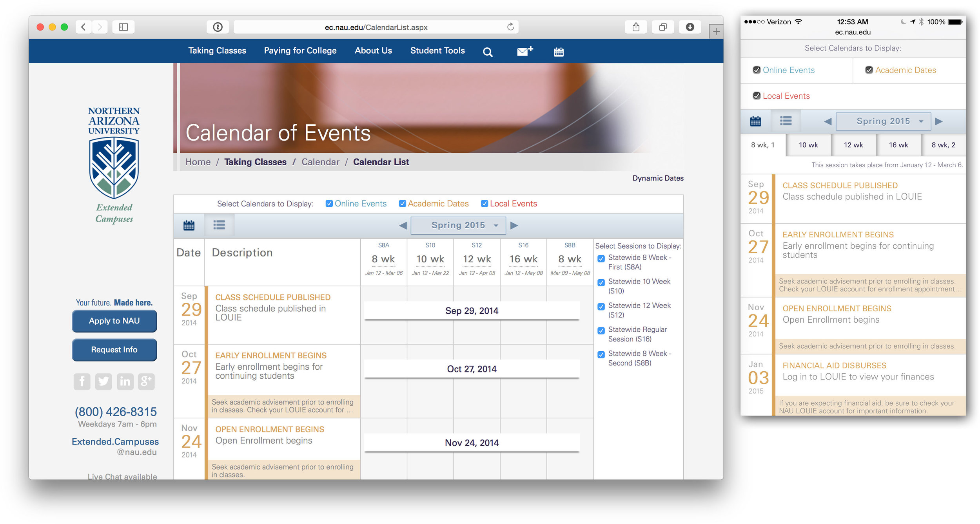Click the Sep 29, 2014 date bar

click(472, 311)
